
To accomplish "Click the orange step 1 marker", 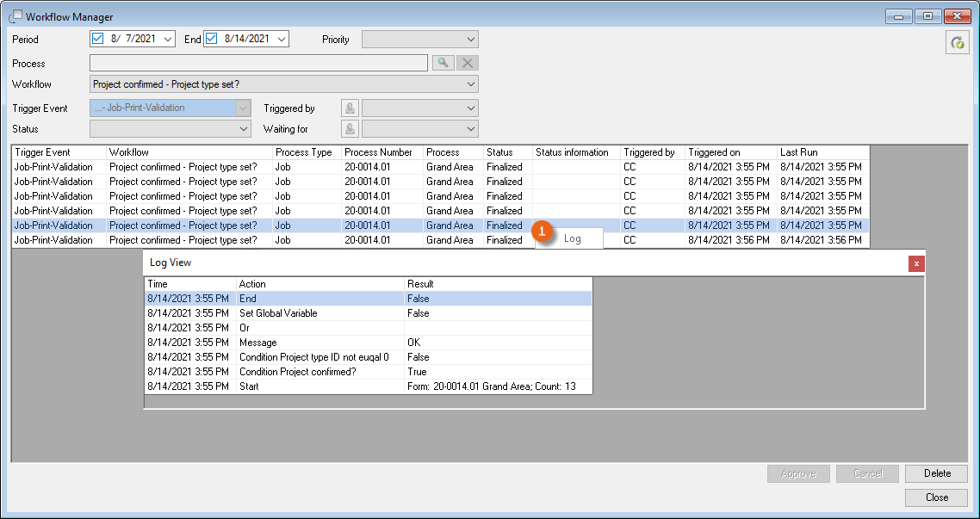I will click(x=542, y=232).
